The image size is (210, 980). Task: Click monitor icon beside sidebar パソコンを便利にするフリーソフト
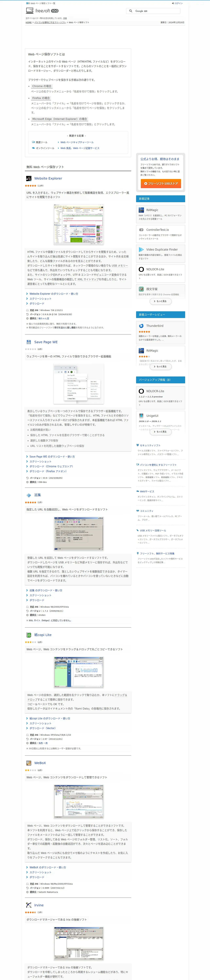[x=138, y=465]
